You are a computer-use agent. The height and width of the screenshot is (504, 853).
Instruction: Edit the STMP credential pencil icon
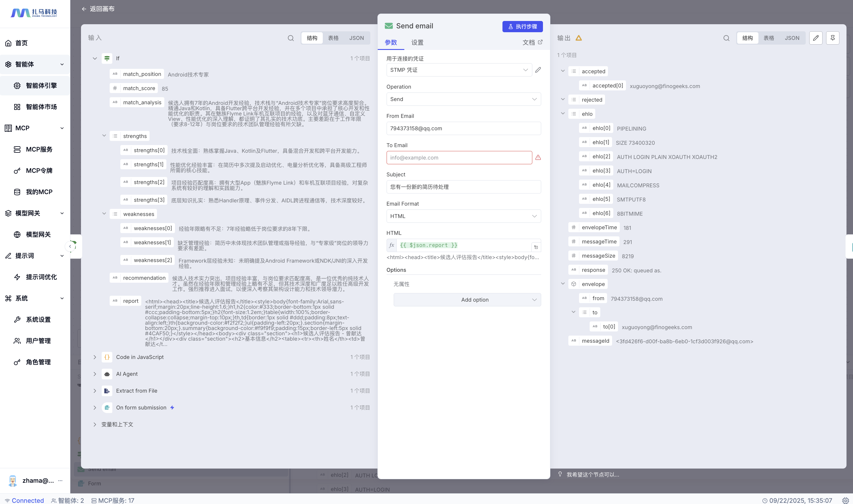point(538,70)
